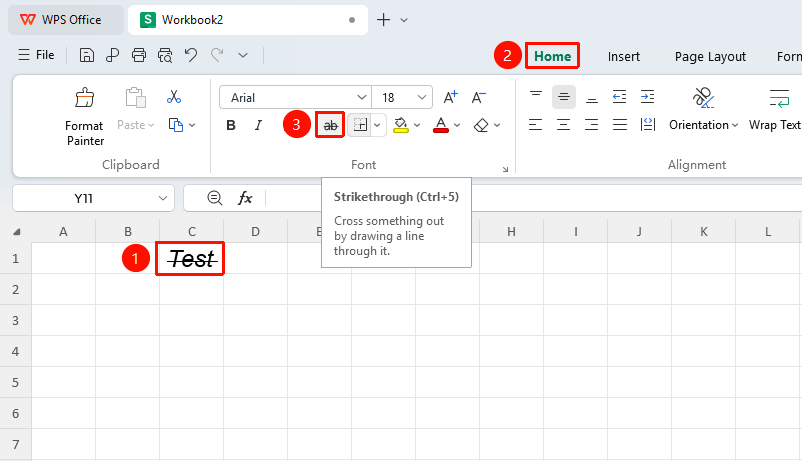This screenshot has height=461, width=802.
Task: Increase font size with A+ icon
Action: click(451, 97)
